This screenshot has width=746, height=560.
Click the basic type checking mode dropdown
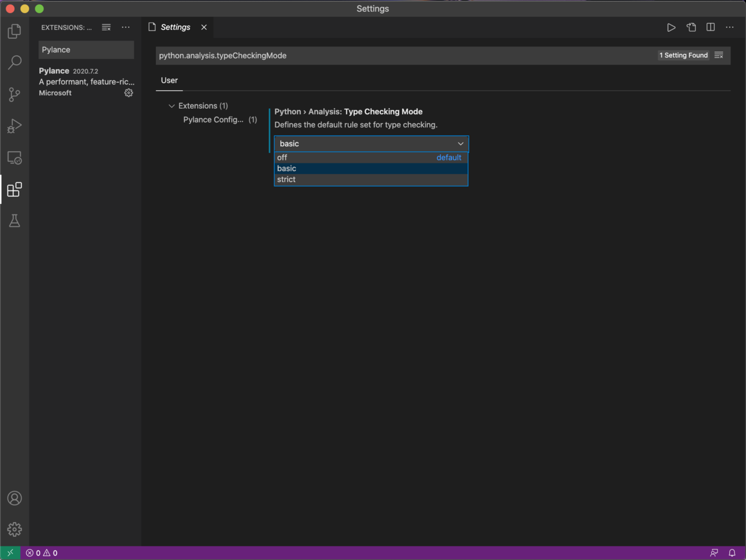pyautogui.click(x=372, y=144)
